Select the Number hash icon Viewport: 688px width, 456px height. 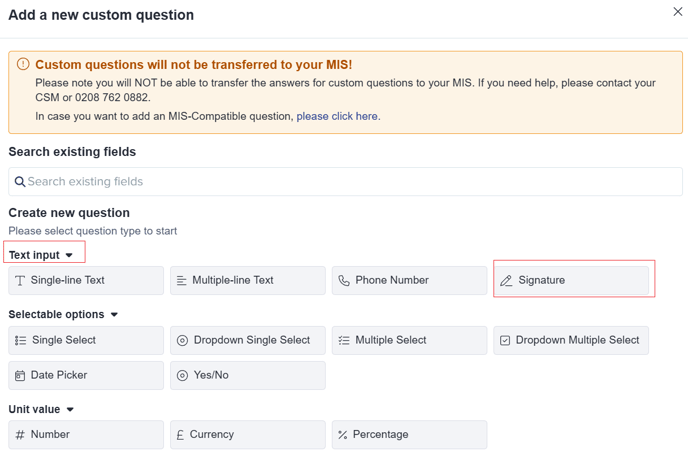tap(20, 435)
